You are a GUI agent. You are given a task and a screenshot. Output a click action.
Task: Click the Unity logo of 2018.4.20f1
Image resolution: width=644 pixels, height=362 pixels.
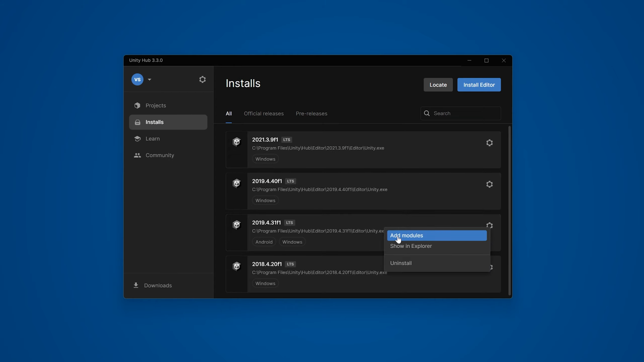click(237, 266)
